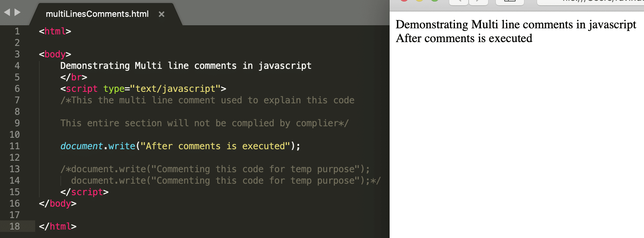The width and height of the screenshot is (644, 238).
Task: Click the string "After comments is executed" in code
Action: pyautogui.click(x=215, y=146)
